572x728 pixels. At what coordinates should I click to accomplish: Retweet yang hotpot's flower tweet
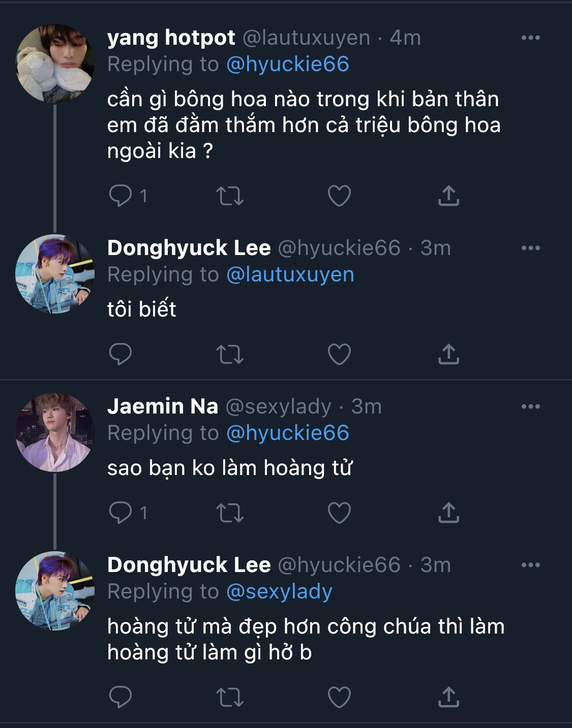(230, 196)
